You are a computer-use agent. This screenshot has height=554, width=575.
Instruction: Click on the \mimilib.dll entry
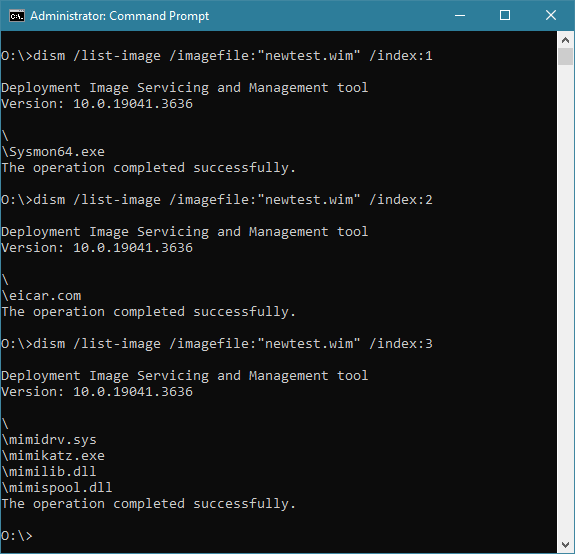pyautogui.click(x=49, y=472)
